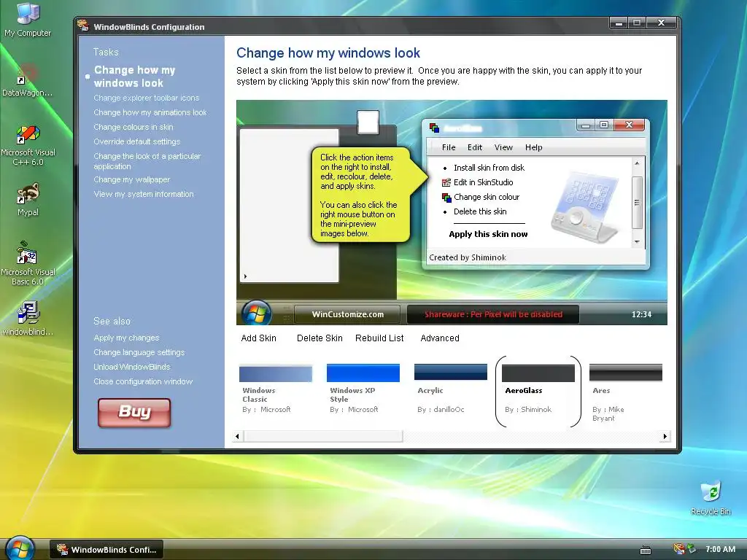
Task: Click the WindowBlinds title bar icon
Action: (x=83, y=26)
